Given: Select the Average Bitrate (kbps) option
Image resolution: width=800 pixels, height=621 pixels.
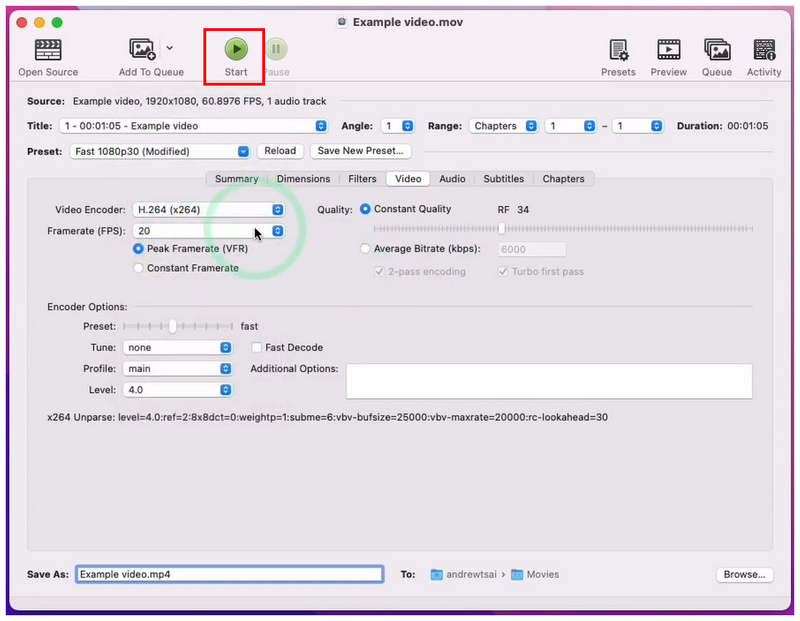Looking at the screenshot, I should click(x=364, y=249).
